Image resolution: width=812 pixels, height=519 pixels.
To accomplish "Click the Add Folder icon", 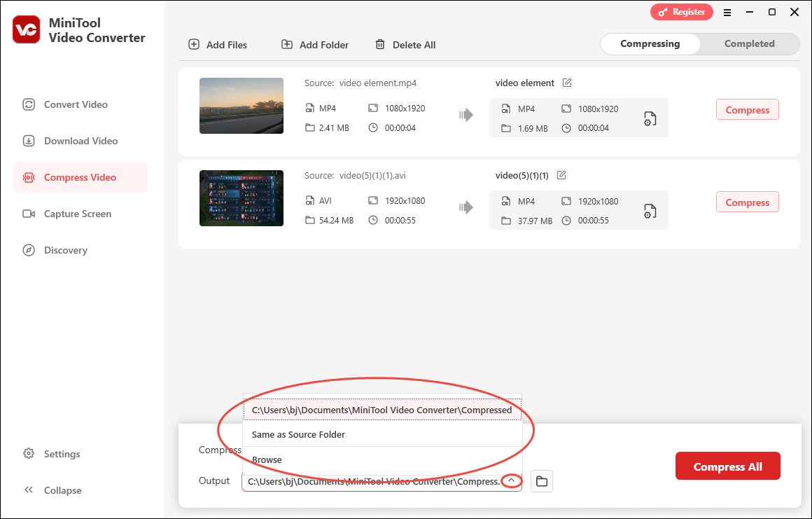I will click(x=287, y=45).
